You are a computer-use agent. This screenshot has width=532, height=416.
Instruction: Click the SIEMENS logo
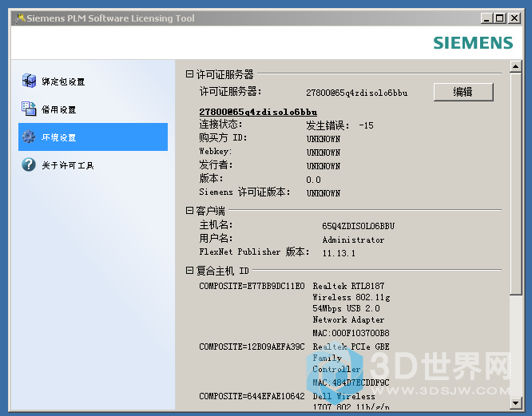point(473,43)
